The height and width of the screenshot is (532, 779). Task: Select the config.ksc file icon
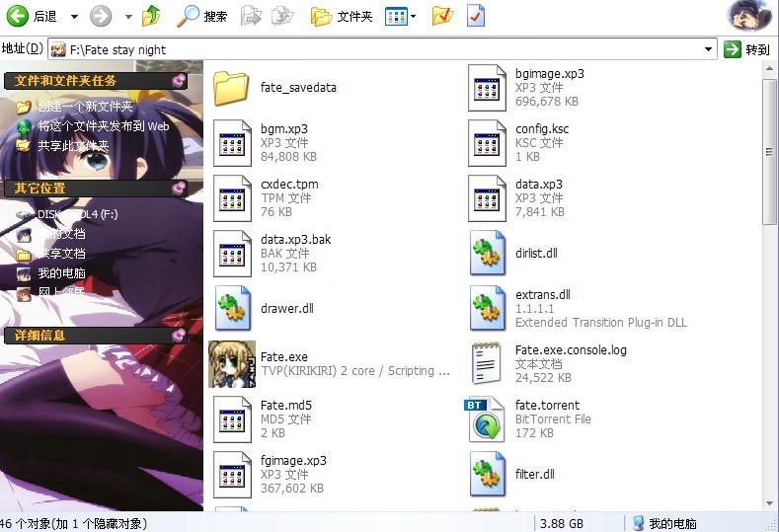pyautogui.click(x=487, y=143)
